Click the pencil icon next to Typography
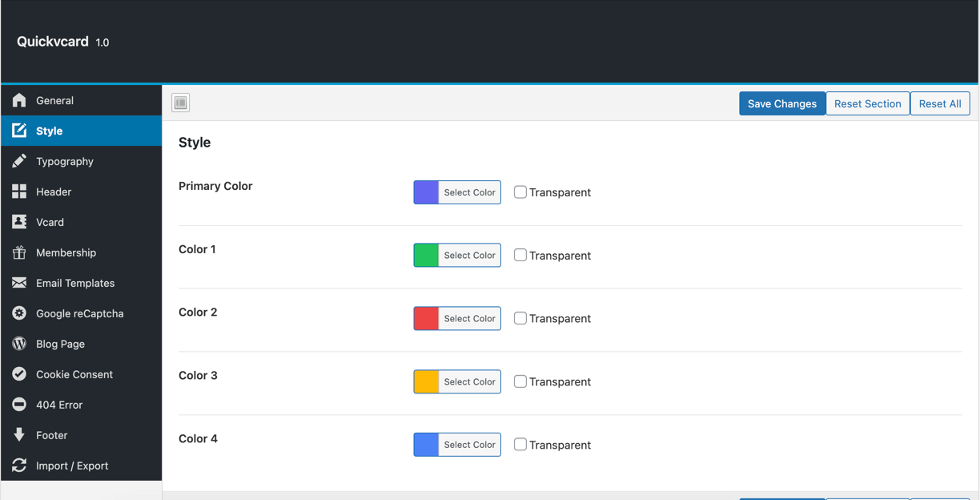980x500 pixels. (19, 161)
